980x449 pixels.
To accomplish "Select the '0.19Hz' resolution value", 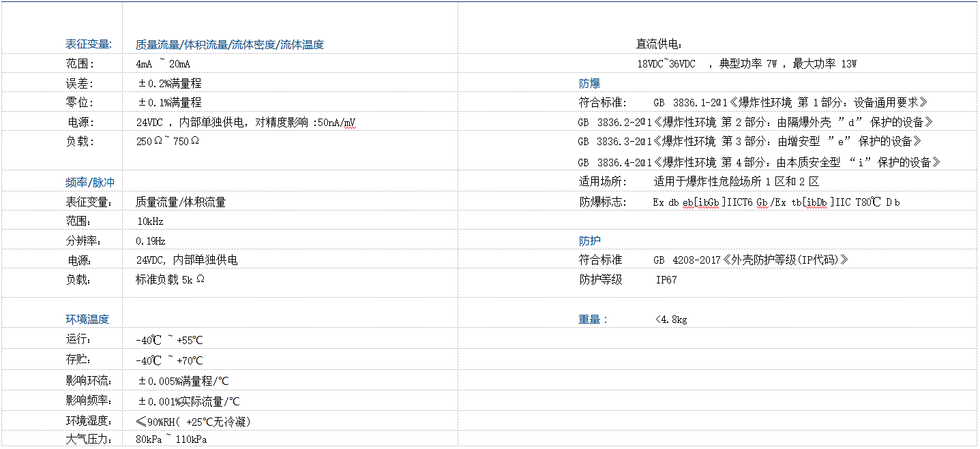I will [151, 241].
